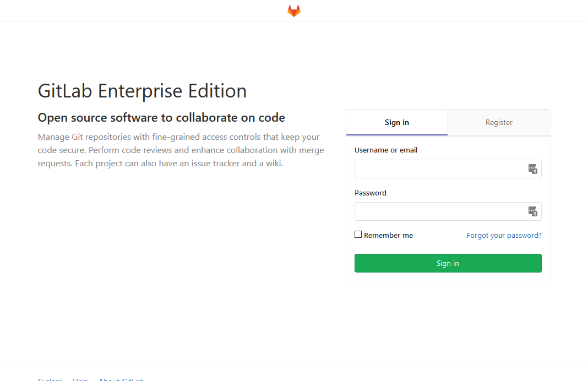Click the Remember me label text
588x381 pixels.
point(388,235)
